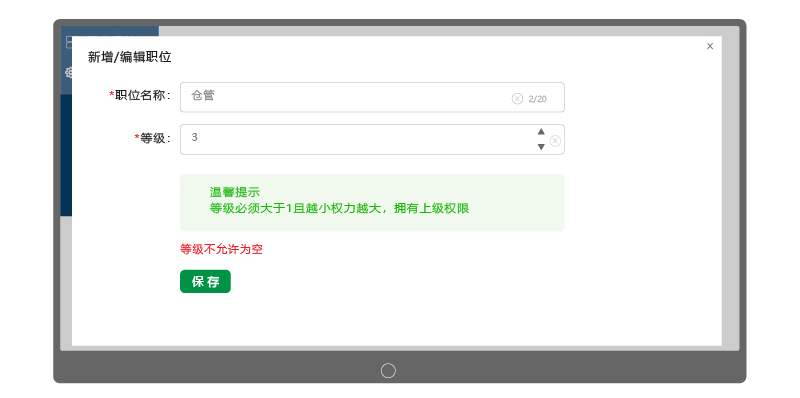800x398 pixels.
Task: Click the 2/20 character counter
Action: (537, 99)
